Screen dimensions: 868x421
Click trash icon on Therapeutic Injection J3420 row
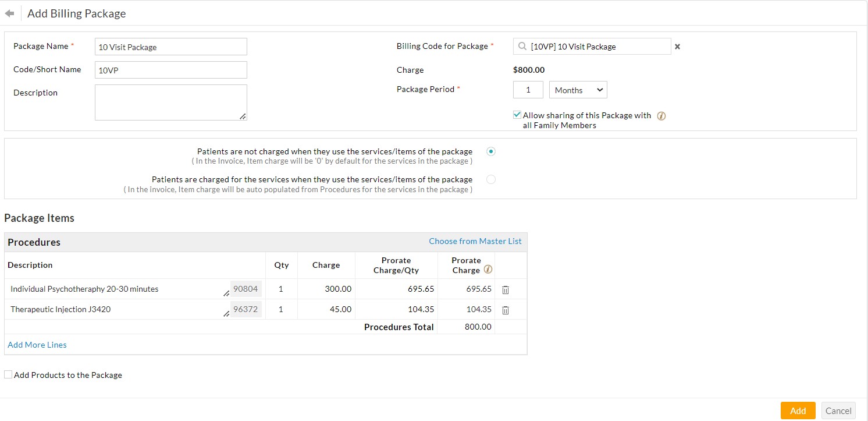point(505,310)
